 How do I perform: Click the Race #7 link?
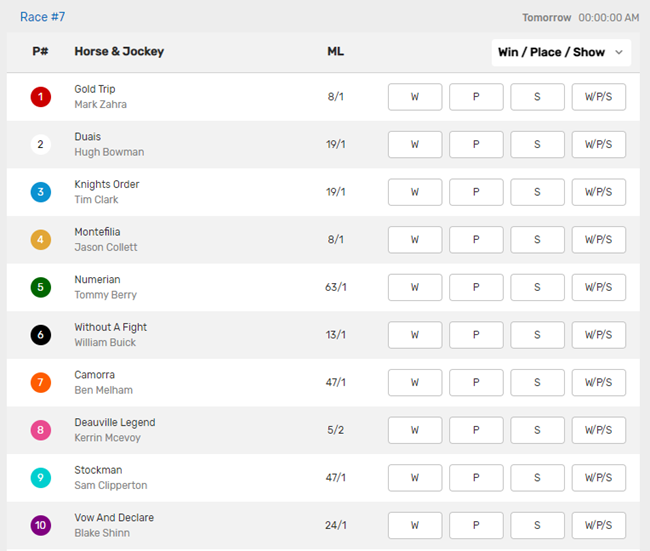(42, 17)
